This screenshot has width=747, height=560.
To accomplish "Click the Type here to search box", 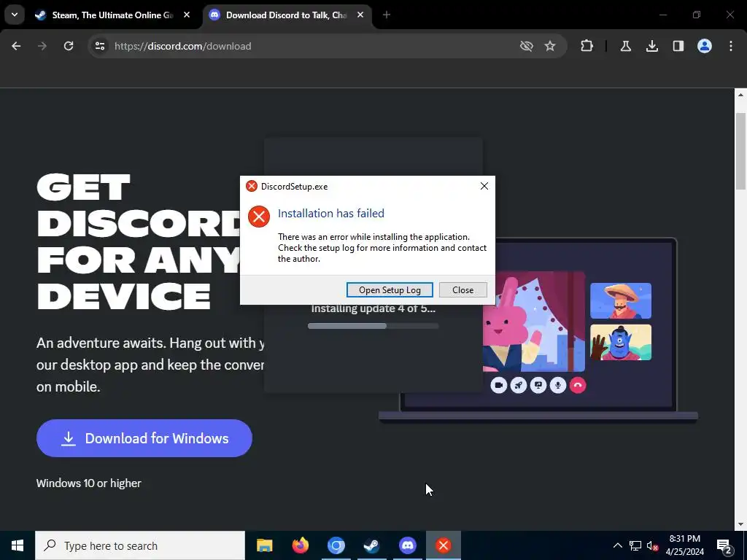I will tap(140, 545).
